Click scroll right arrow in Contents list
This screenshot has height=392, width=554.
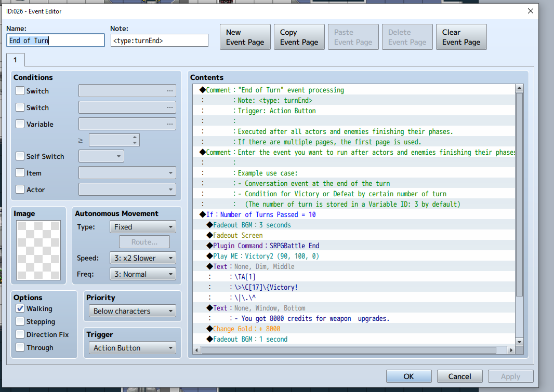click(x=511, y=350)
